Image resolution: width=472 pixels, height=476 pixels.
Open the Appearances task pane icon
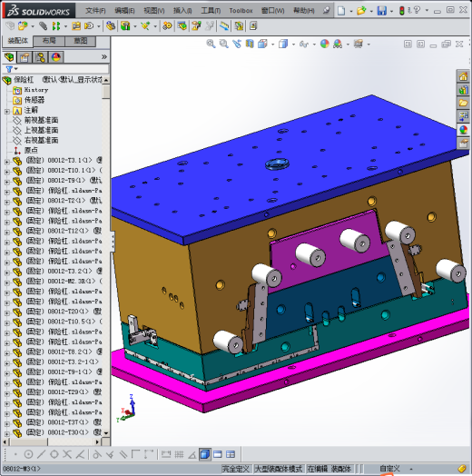click(463, 130)
